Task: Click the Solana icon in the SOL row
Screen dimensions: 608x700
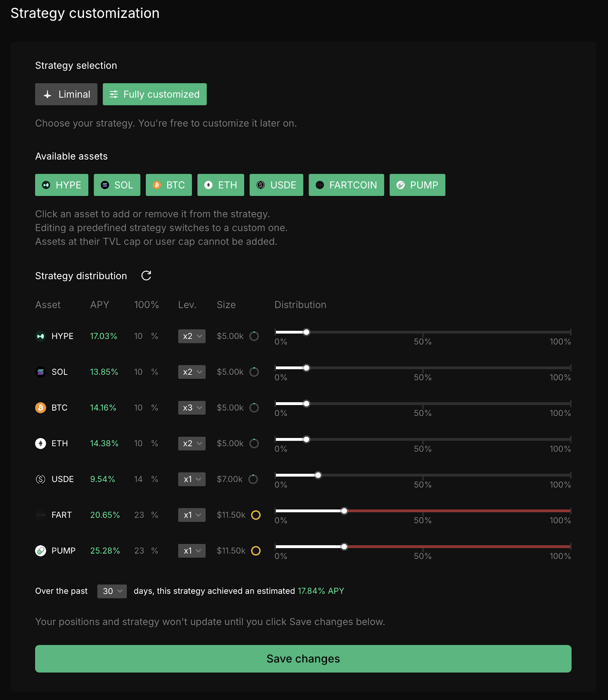Action: (x=40, y=372)
